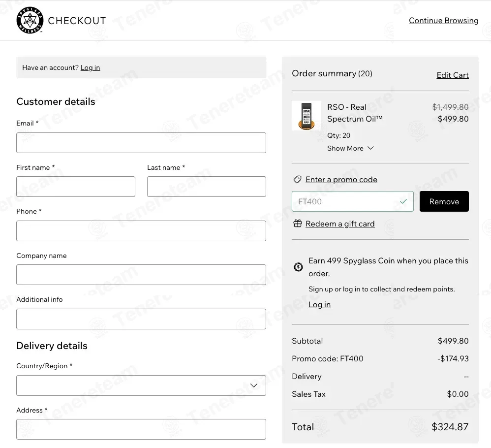The width and height of the screenshot is (491, 448).
Task: Open the Country/Region dropdown
Action: (x=141, y=385)
